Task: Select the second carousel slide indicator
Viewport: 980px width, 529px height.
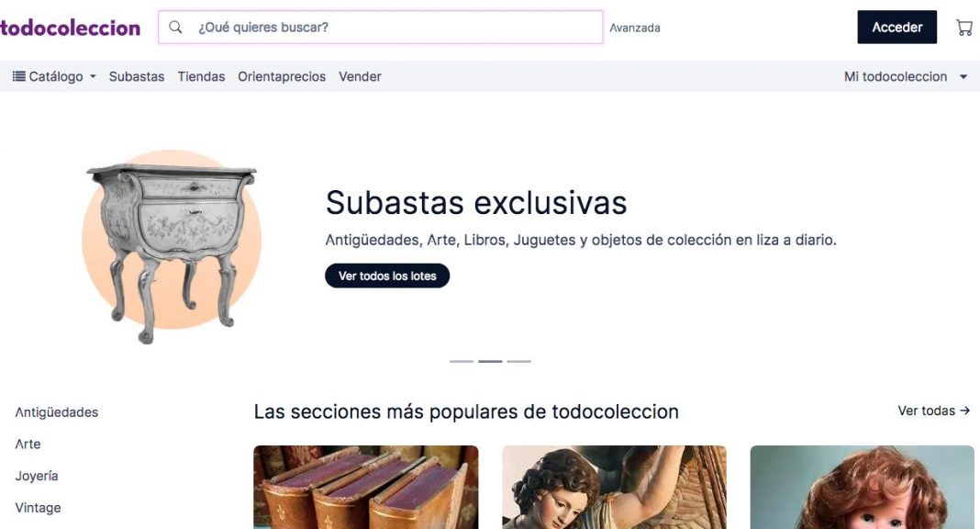Action: 490,362
